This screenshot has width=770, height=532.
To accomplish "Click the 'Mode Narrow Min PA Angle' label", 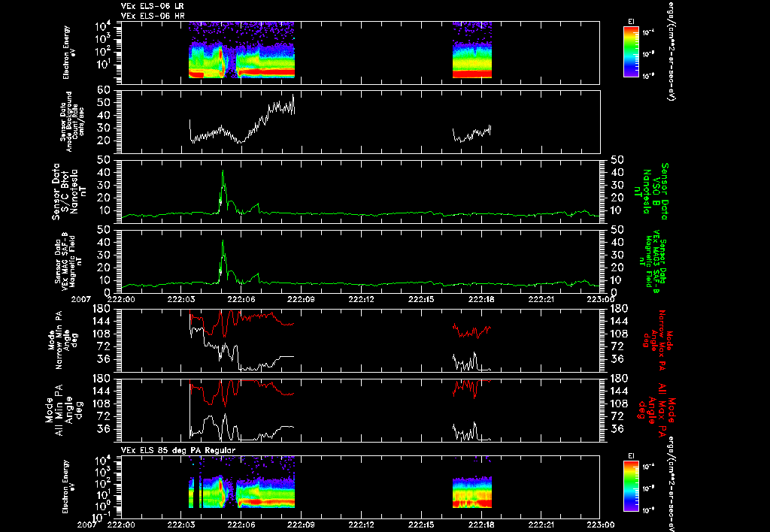I will pyautogui.click(x=63, y=340).
